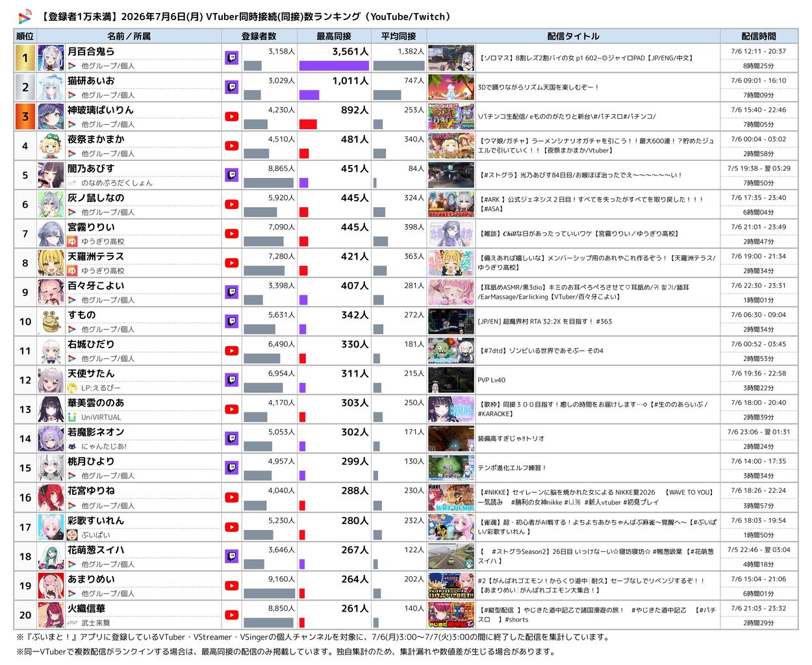Click the 配信タイトル column header
The width and height of the screenshot is (812, 665).
(573, 36)
